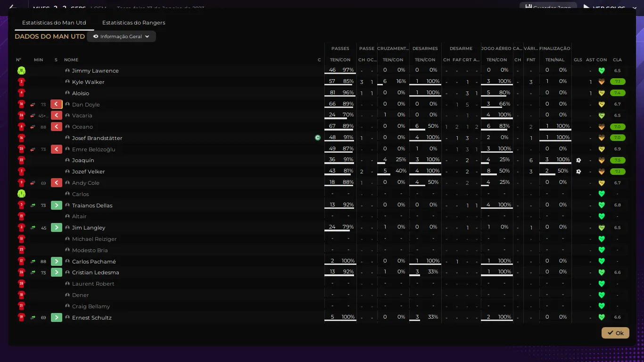
Task: Click Carlos's green substitute goalkeeper shirt
Action: click(x=21, y=194)
